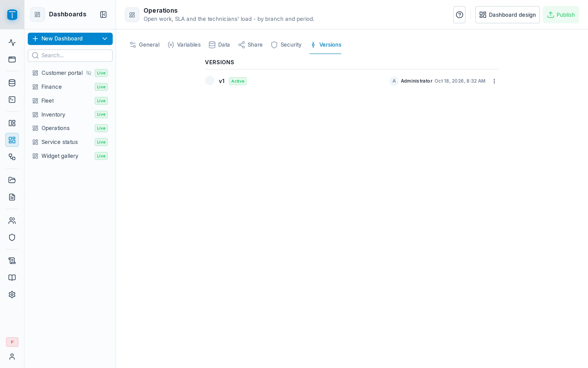Open the Customer portal dashboard
This screenshot has height=368, width=588.
[x=70, y=73]
